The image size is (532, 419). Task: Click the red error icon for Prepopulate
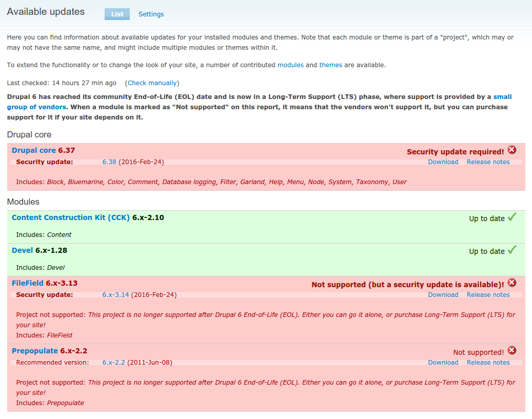pyautogui.click(x=512, y=350)
